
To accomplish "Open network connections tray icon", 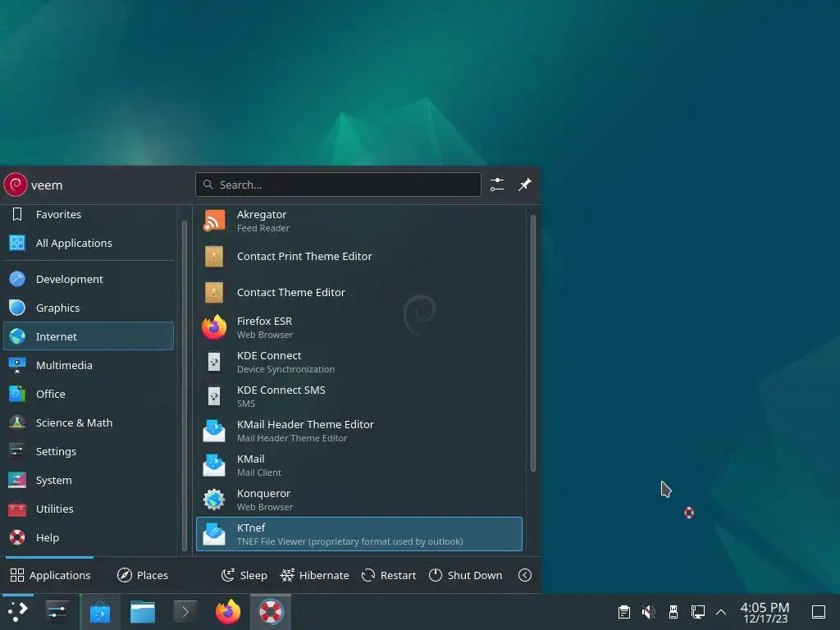I will click(698, 612).
